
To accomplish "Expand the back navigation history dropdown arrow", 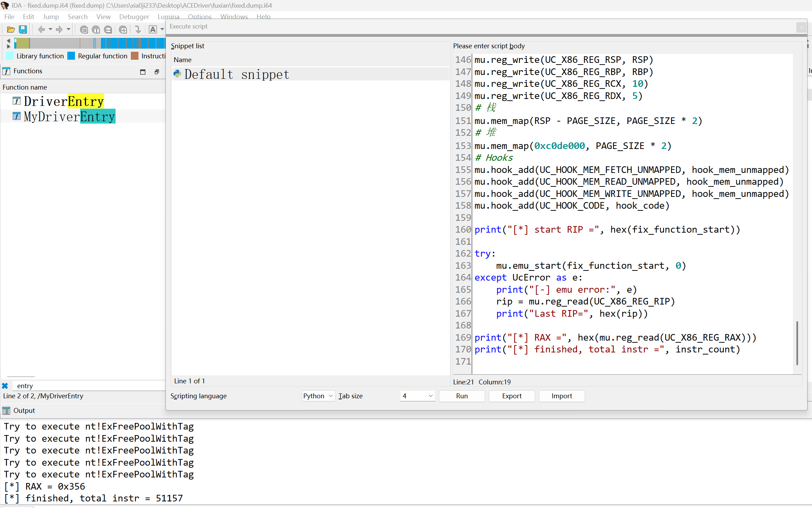I will tap(50, 30).
